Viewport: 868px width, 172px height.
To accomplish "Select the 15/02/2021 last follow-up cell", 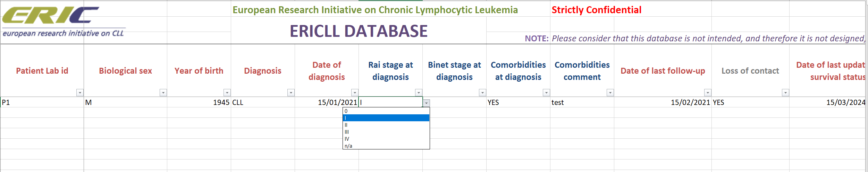I will (663, 103).
